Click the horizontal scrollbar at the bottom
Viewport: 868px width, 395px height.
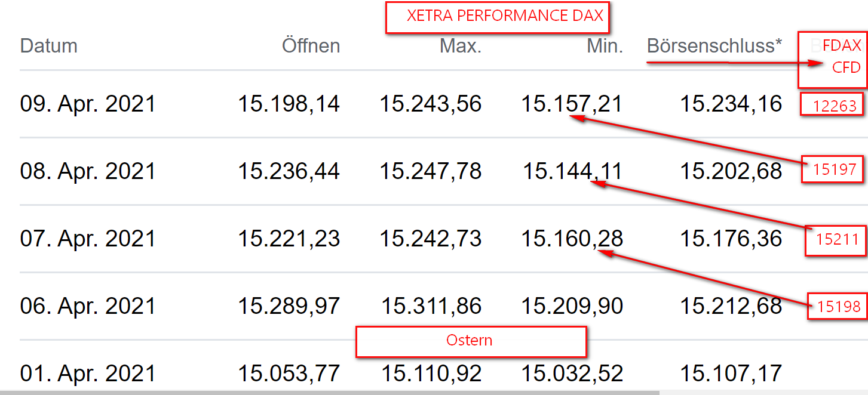[329, 392]
